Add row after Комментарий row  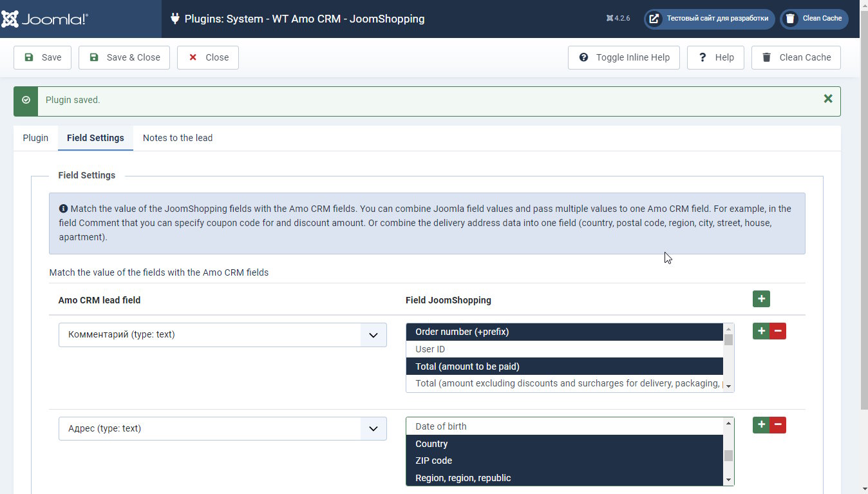[761, 331]
